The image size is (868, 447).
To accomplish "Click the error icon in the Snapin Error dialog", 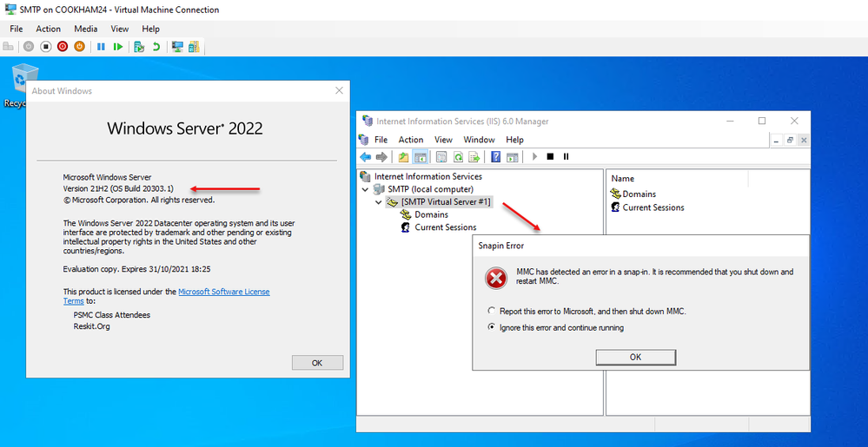I will point(496,279).
